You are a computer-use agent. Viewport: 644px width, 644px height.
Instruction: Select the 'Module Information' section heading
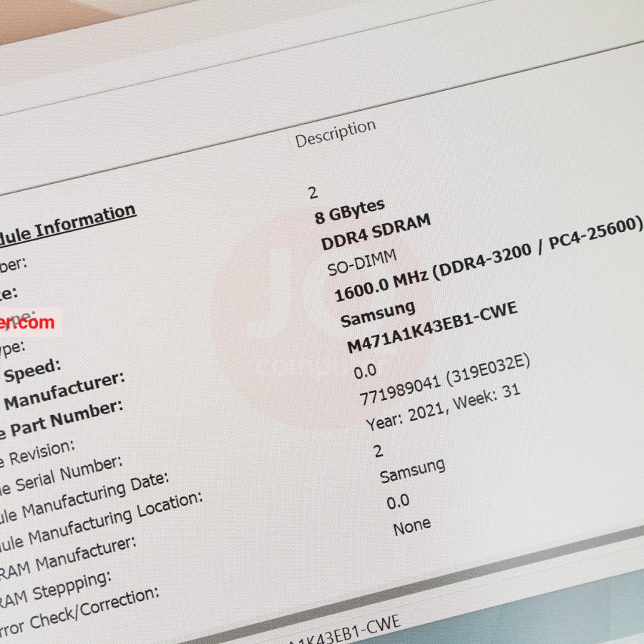pyautogui.click(x=68, y=225)
